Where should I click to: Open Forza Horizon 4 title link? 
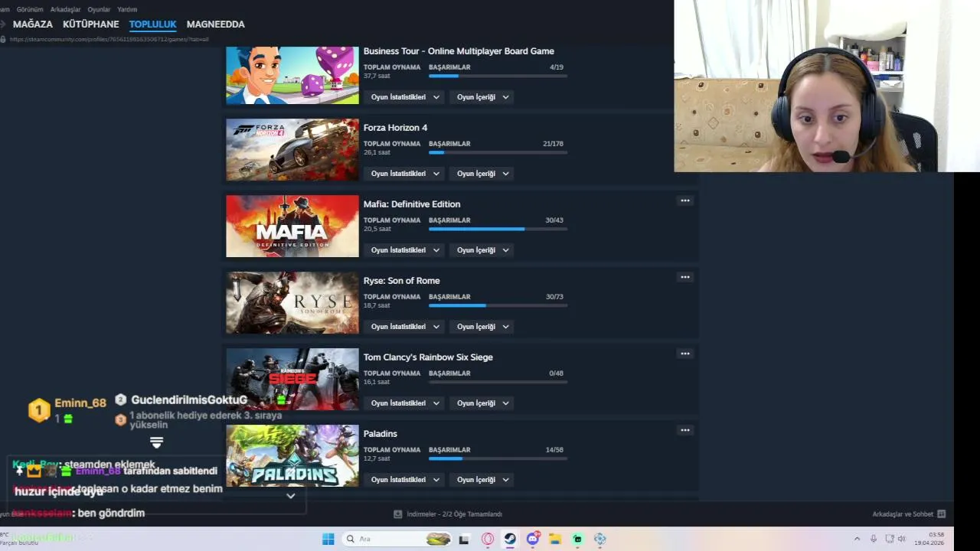(395, 128)
